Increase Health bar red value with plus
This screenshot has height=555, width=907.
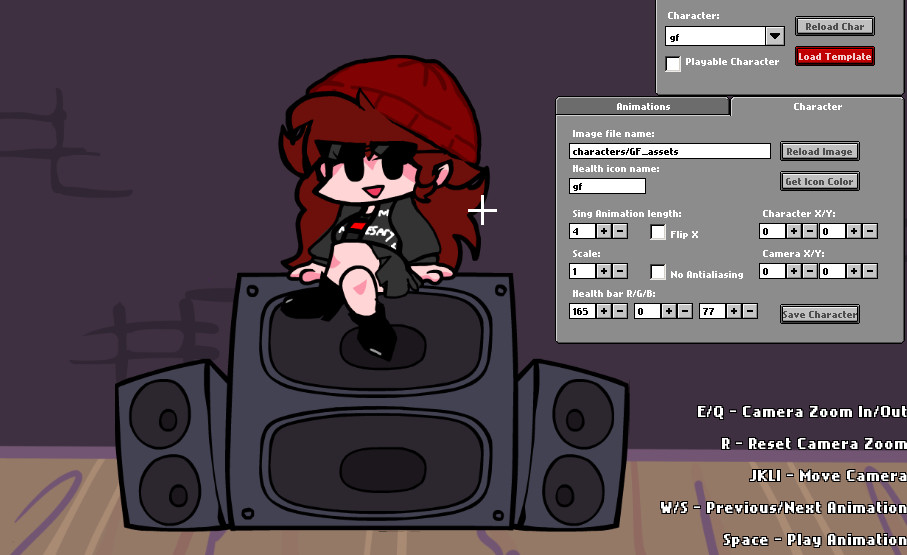coord(604,311)
